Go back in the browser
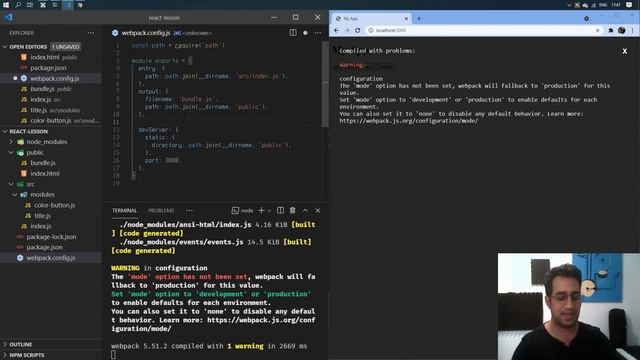Screen dimensions: 640x360 (x=336, y=30)
